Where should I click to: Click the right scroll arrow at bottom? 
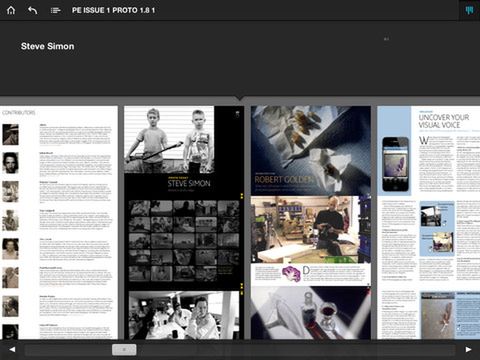[468, 349]
